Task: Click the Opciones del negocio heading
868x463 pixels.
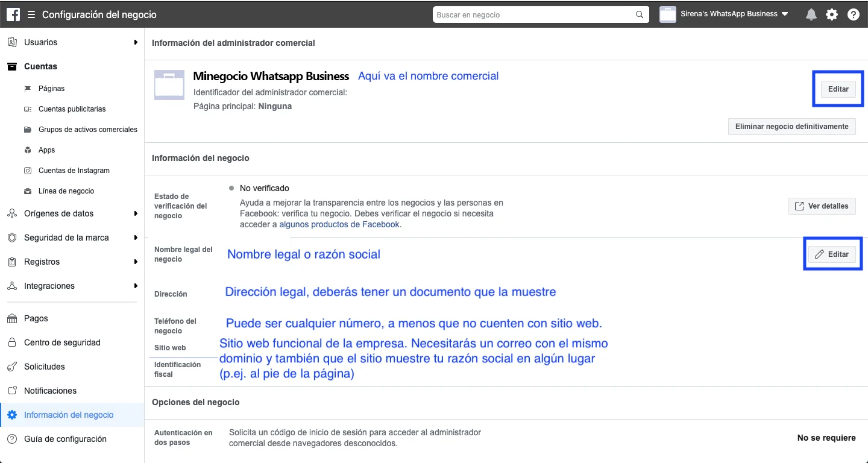Action: (x=196, y=402)
